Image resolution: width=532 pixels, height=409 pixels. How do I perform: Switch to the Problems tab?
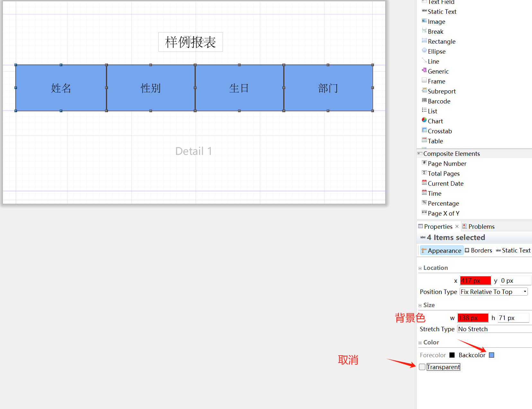478,227
